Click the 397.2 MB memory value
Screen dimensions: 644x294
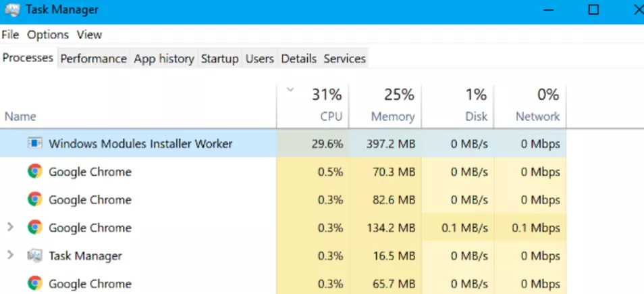click(391, 144)
